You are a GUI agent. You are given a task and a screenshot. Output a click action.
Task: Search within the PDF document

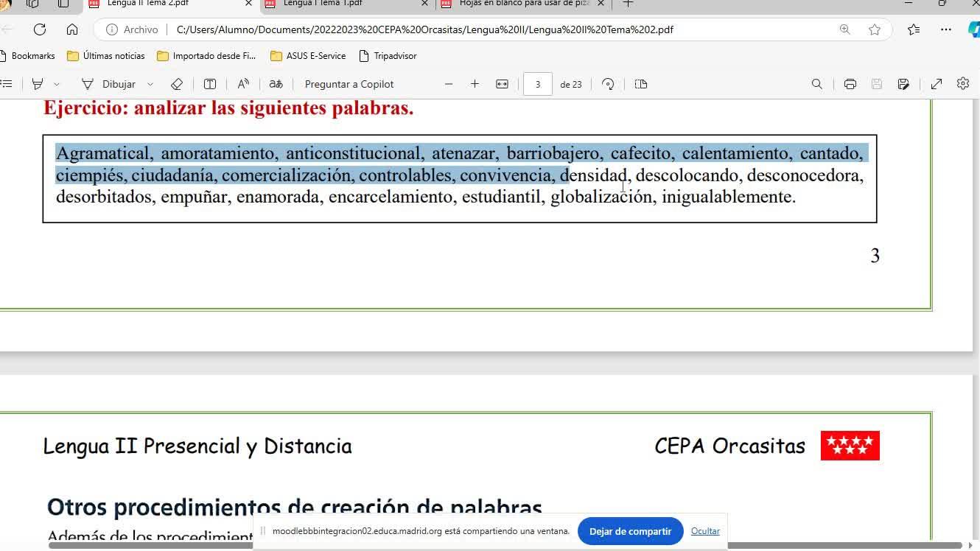tap(817, 84)
